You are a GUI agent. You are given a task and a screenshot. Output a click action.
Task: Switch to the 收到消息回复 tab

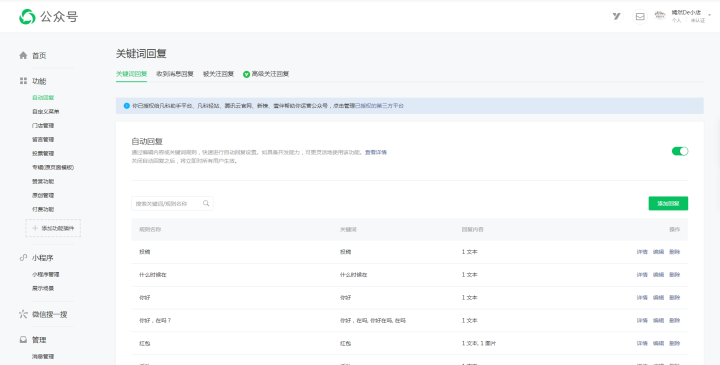tap(174, 74)
